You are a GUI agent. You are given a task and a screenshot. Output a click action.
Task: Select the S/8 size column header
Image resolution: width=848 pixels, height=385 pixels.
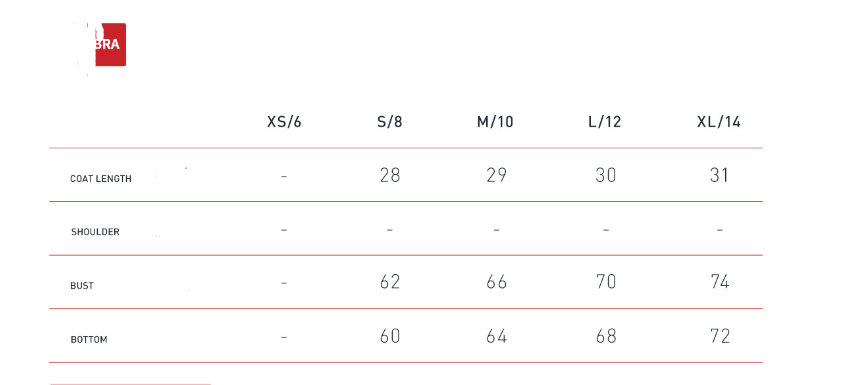[x=390, y=122]
